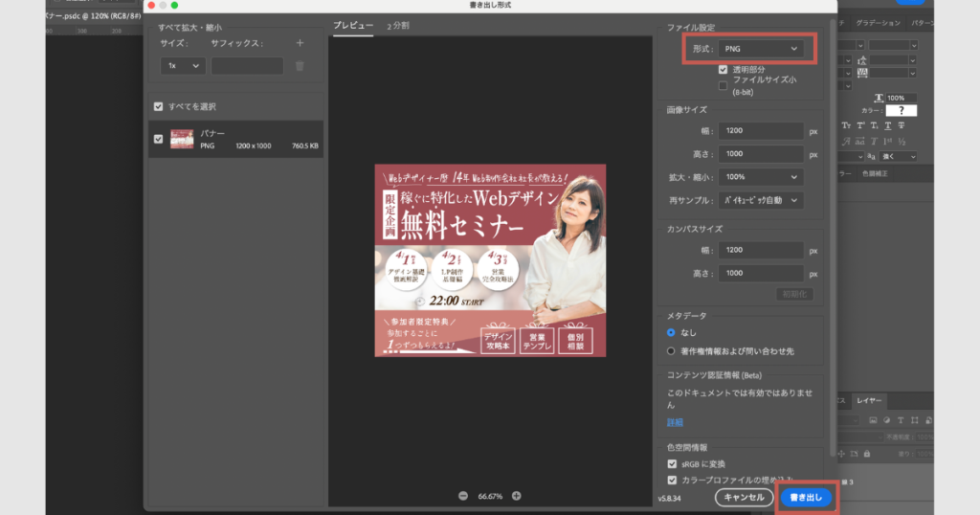This screenshot has width=980, height=515.
Task: Click the white カラー swatch in Character panel
Action: click(902, 111)
